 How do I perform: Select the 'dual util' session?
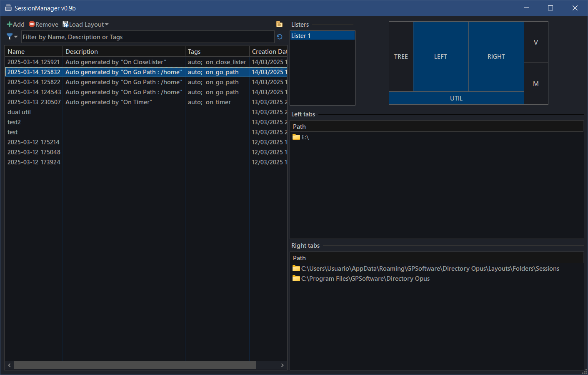(146, 112)
